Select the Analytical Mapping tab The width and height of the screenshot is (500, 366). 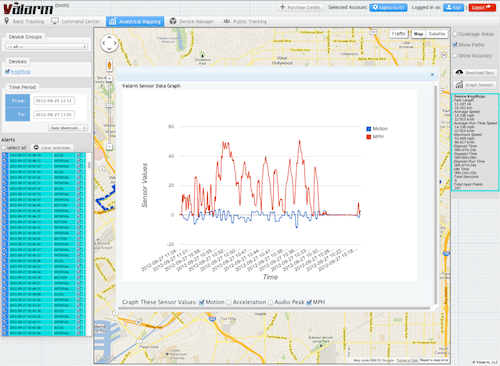click(x=135, y=21)
